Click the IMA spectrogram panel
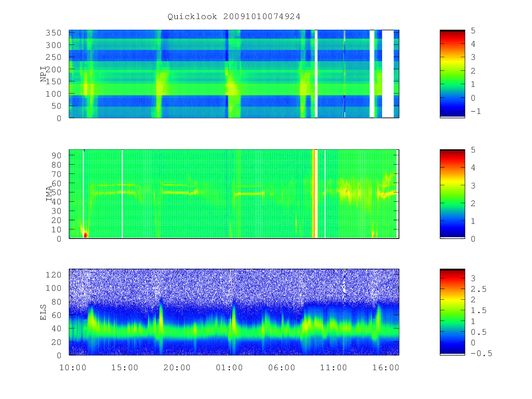The height and width of the screenshot is (399, 532). (x=234, y=194)
